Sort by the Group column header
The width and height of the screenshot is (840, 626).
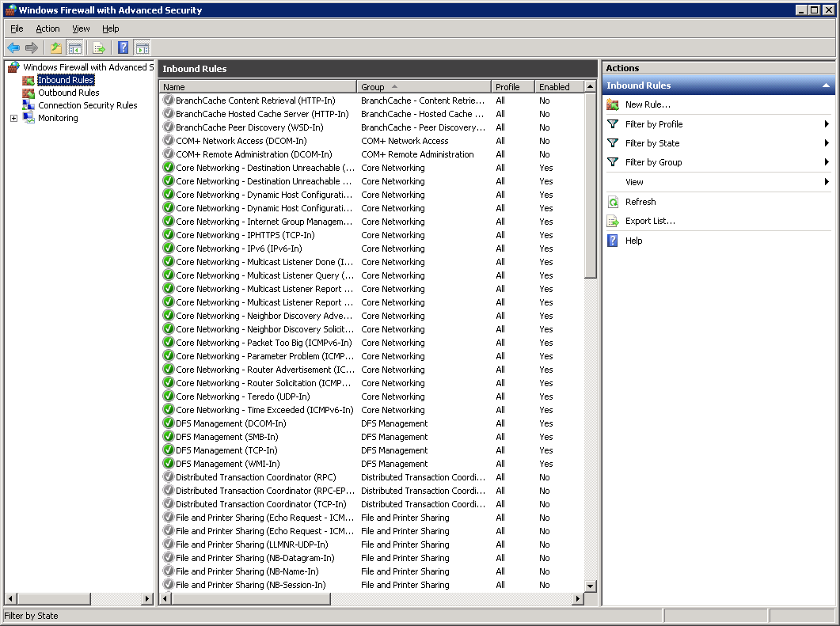tap(424, 87)
